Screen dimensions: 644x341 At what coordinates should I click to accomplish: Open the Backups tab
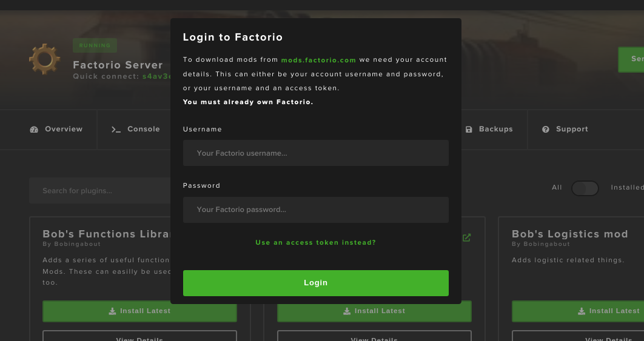click(x=489, y=129)
